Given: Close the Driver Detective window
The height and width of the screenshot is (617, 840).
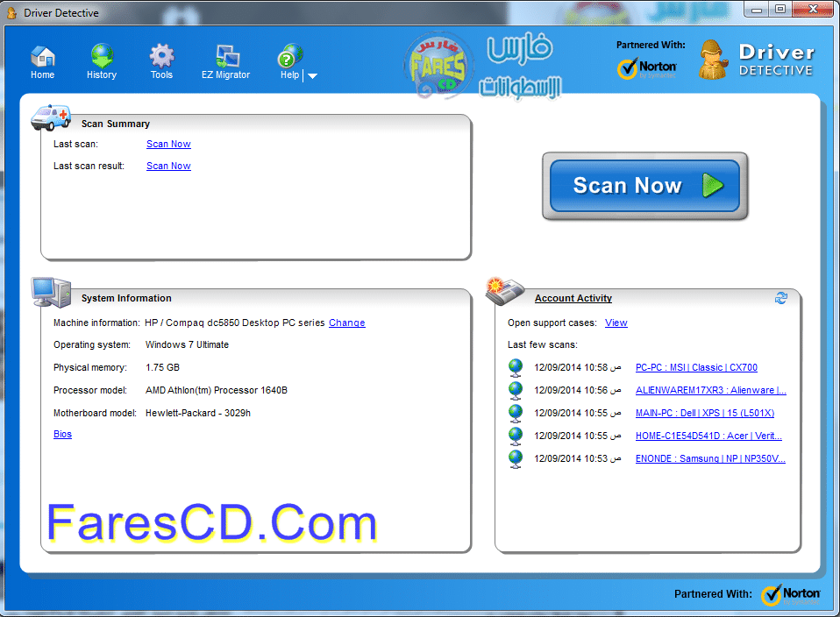Looking at the screenshot, I should click(813, 9).
